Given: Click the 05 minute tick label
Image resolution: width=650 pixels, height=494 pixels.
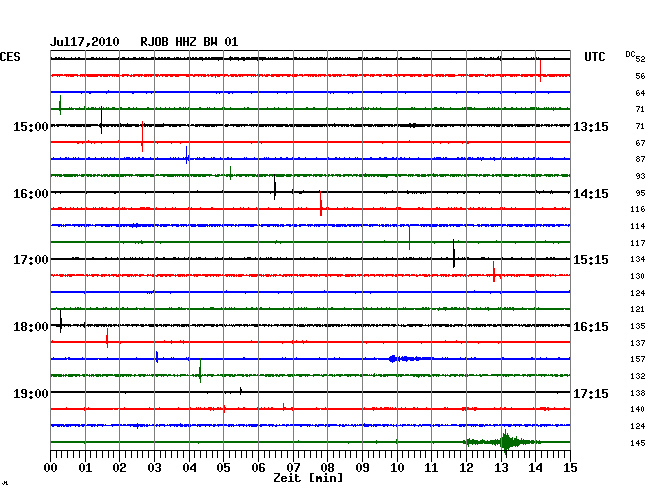Looking at the screenshot, I should tap(223, 467).
